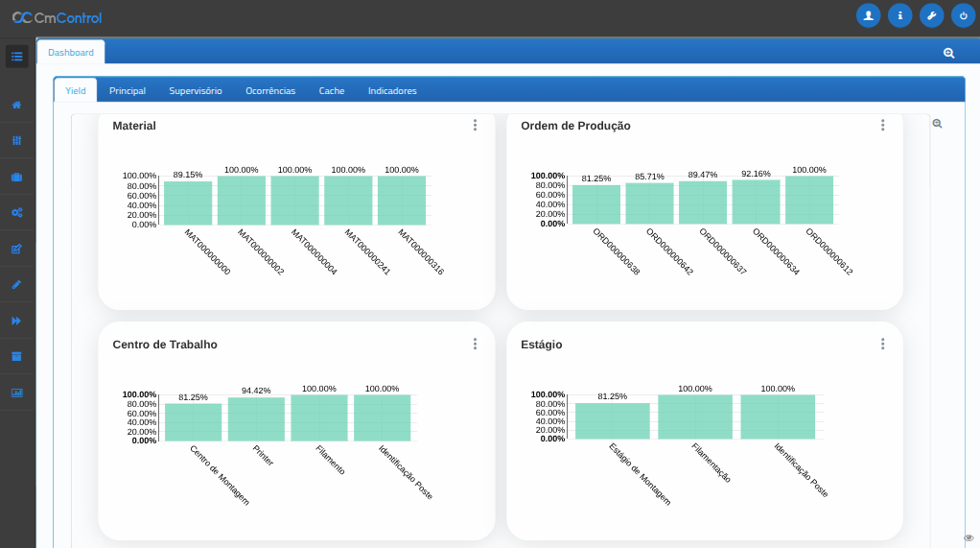Open the briefcase icon in sidebar
The image size is (980, 548).
pyautogui.click(x=16, y=177)
